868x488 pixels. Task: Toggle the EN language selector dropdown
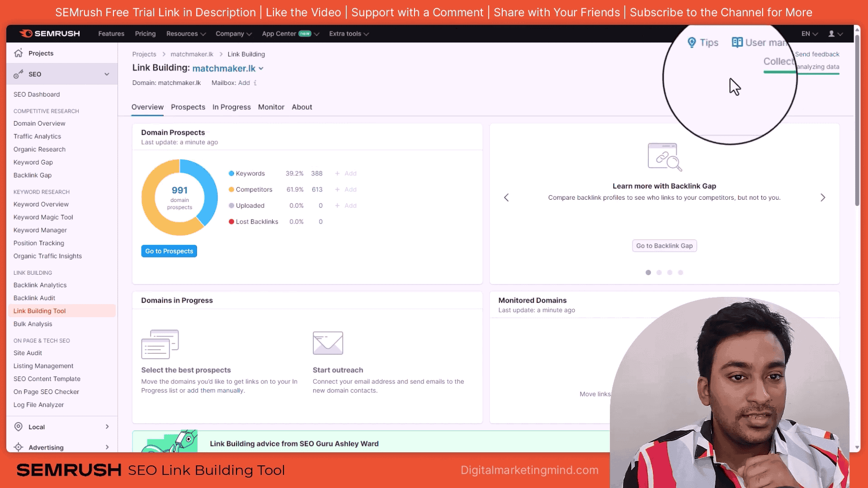[x=809, y=33]
